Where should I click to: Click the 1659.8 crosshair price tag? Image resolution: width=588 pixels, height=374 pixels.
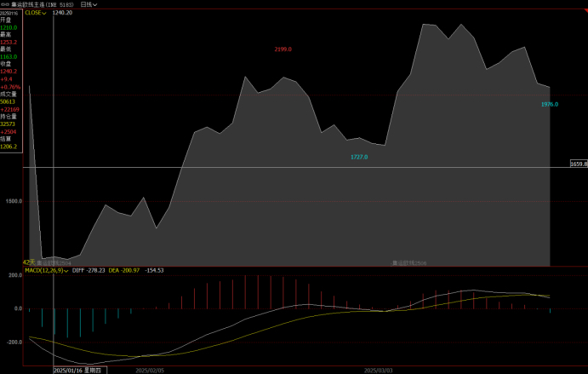[579, 163]
